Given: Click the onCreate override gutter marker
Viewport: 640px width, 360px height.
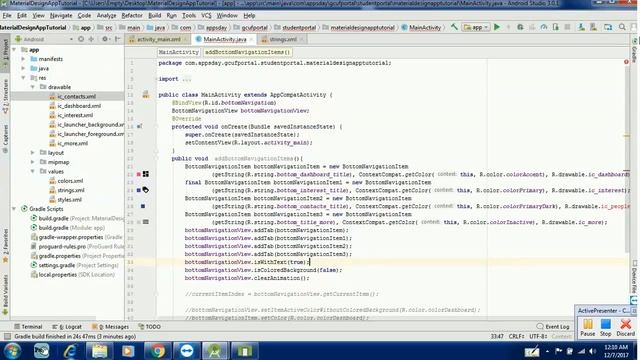Looking at the screenshot, I should (x=139, y=127).
